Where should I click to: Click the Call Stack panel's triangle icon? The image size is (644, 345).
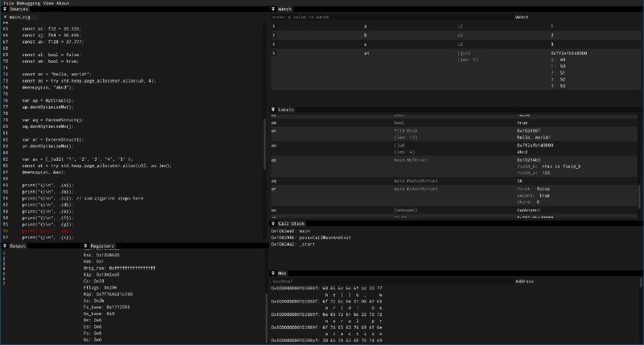click(x=275, y=223)
